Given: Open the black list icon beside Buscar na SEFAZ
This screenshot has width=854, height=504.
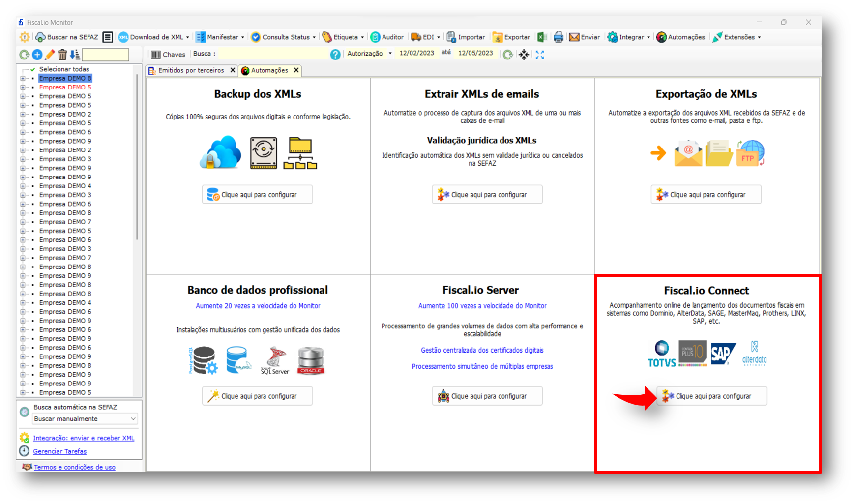Looking at the screenshot, I should [108, 37].
